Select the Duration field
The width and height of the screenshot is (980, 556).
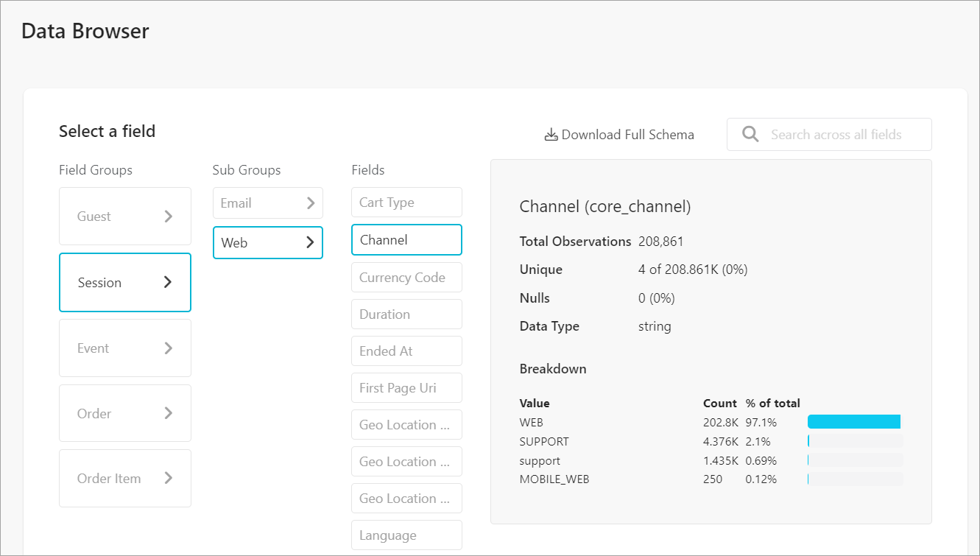click(406, 314)
